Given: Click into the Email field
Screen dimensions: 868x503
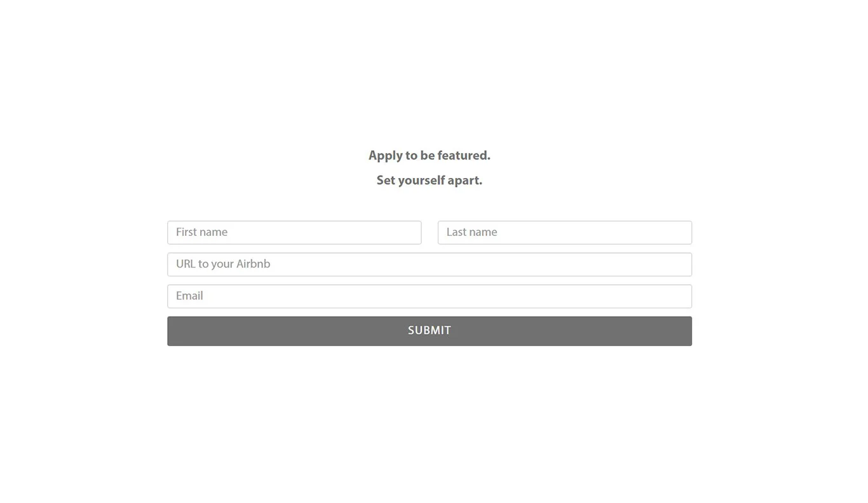Looking at the screenshot, I should pyautogui.click(x=430, y=296).
